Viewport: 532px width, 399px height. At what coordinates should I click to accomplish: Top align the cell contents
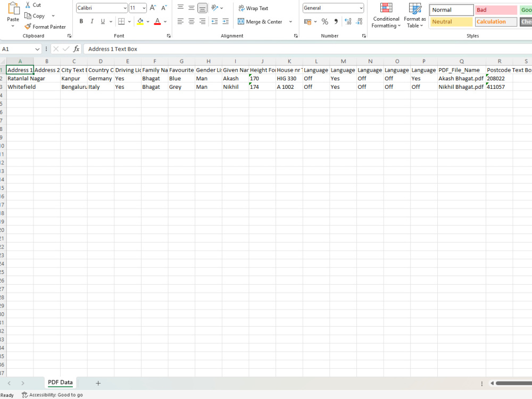click(180, 7)
